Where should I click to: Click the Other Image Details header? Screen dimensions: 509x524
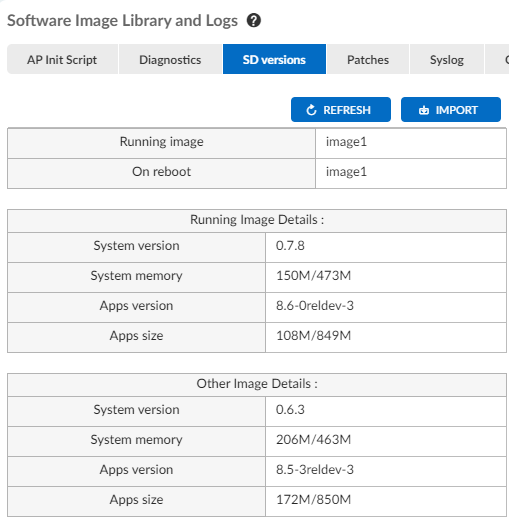point(257,384)
